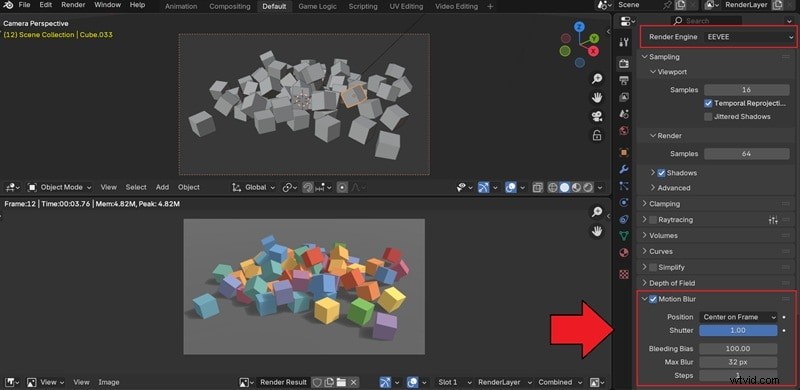Image resolution: width=800 pixels, height=390 pixels.
Task: Open the Window menu
Action: coord(107,5)
